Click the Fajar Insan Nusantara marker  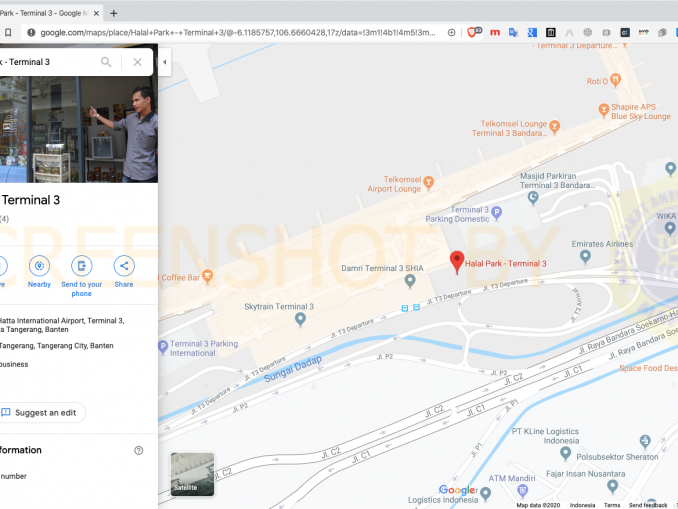pyautogui.click(x=612, y=487)
